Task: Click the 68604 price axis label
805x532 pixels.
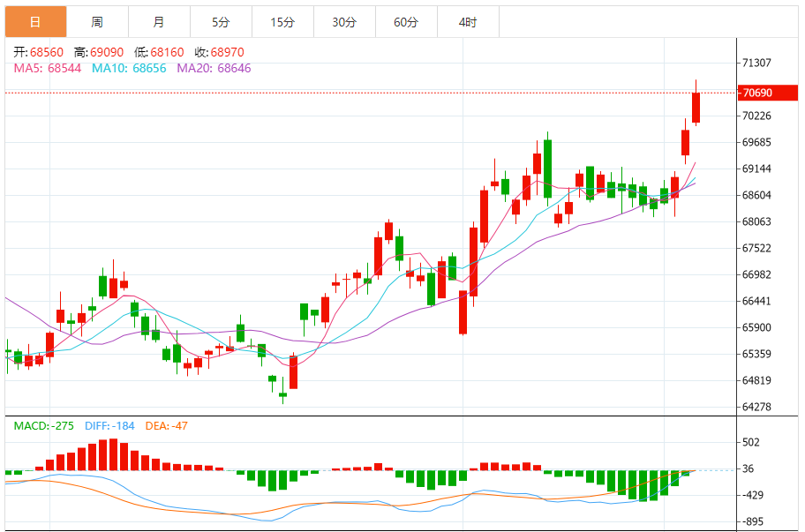Action: pyautogui.click(x=756, y=195)
